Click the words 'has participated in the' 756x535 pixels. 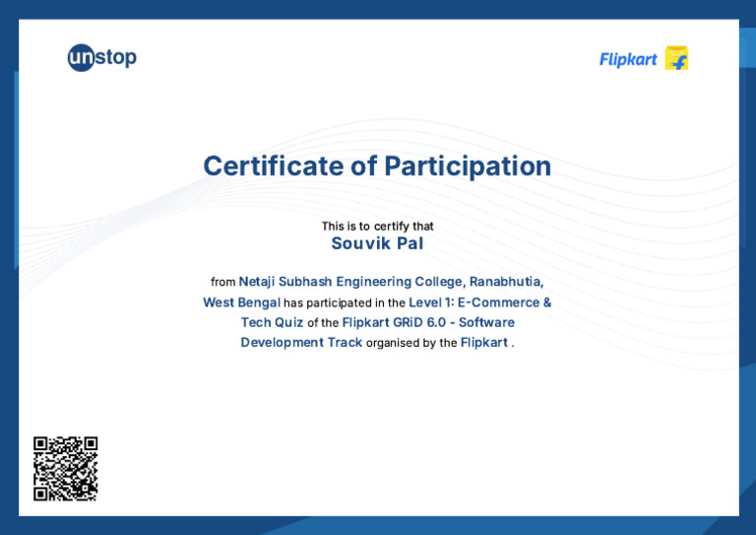pyautogui.click(x=345, y=302)
